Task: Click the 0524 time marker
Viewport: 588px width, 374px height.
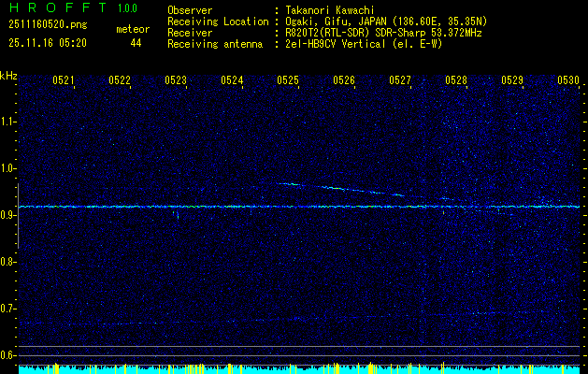Action: [x=232, y=79]
